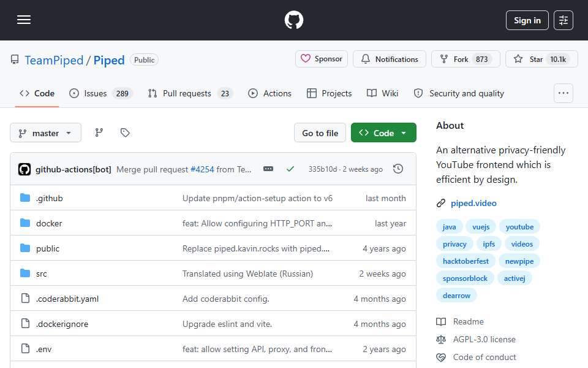Open the Projects tab
588x368 pixels.
tap(329, 93)
